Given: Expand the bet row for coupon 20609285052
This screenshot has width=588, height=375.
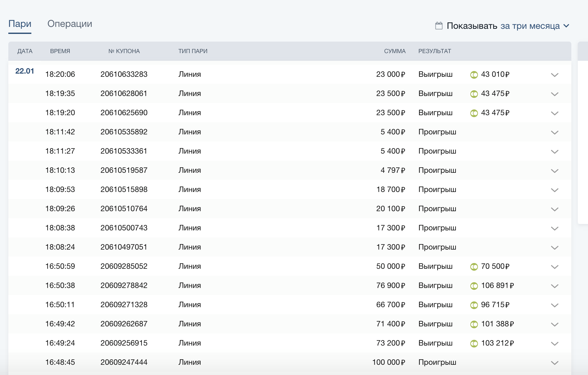Looking at the screenshot, I should pos(554,267).
